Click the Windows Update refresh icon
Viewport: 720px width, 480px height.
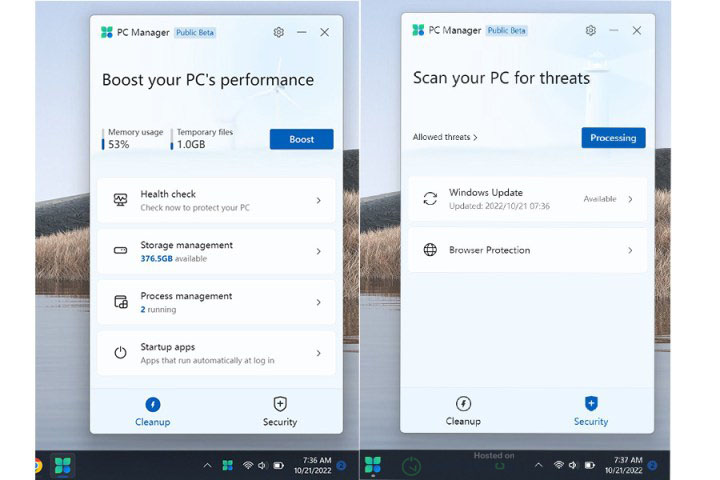(430, 199)
